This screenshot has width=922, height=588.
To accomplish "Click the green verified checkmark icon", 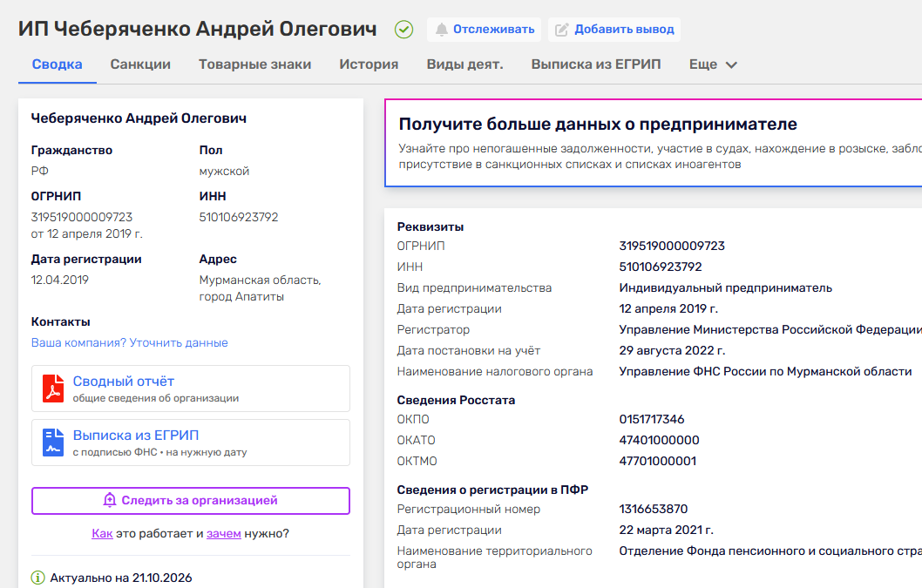I will (x=404, y=30).
